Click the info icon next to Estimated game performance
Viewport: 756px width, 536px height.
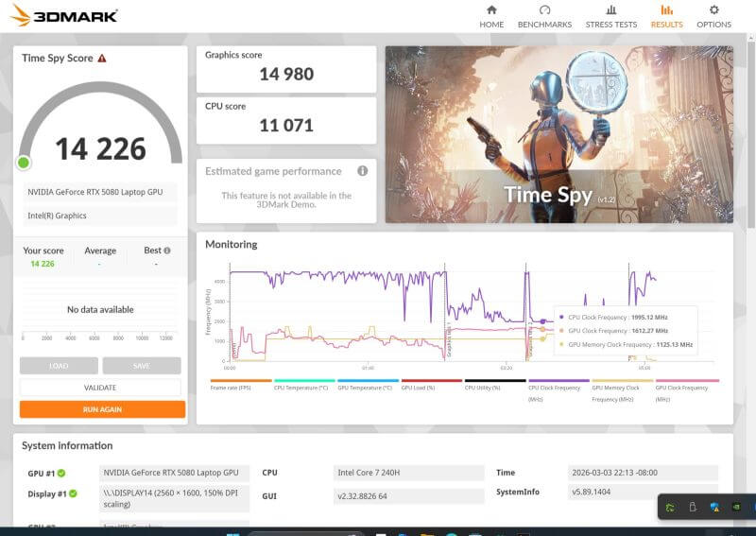(x=362, y=171)
